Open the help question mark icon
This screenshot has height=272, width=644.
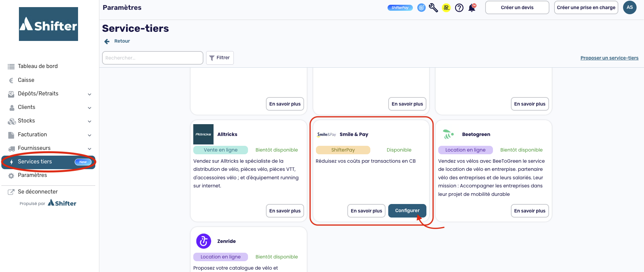pyautogui.click(x=459, y=8)
